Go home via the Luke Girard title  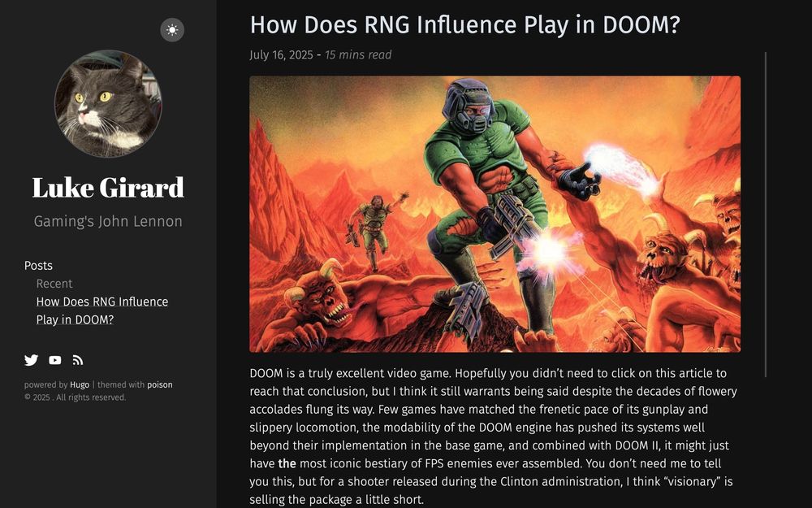click(x=108, y=187)
